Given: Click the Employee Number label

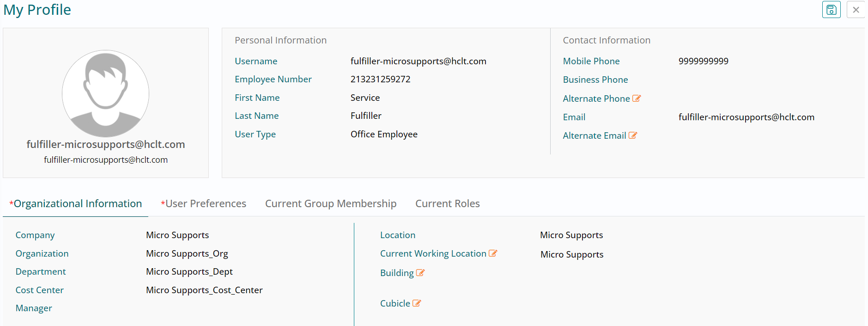Looking at the screenshot, I should [x=273, y=79].
